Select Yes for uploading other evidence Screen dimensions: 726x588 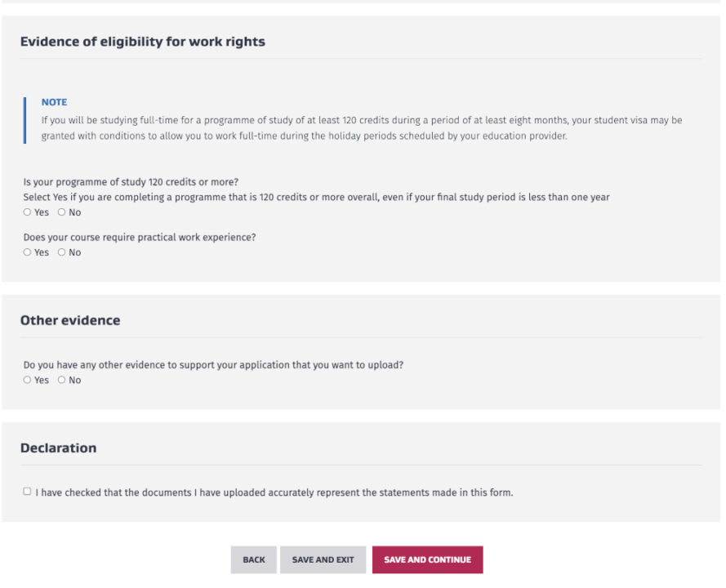27,380
